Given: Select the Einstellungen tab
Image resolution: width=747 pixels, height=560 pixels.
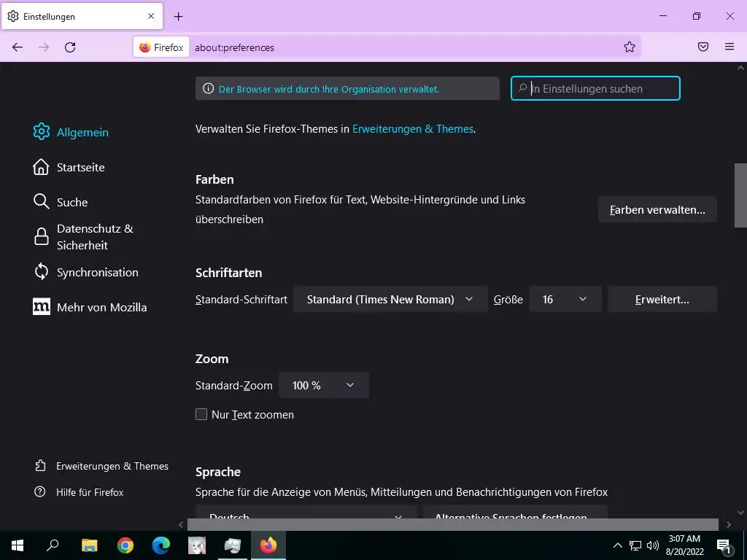Looking at the screenshot, I should pos(82,16).
